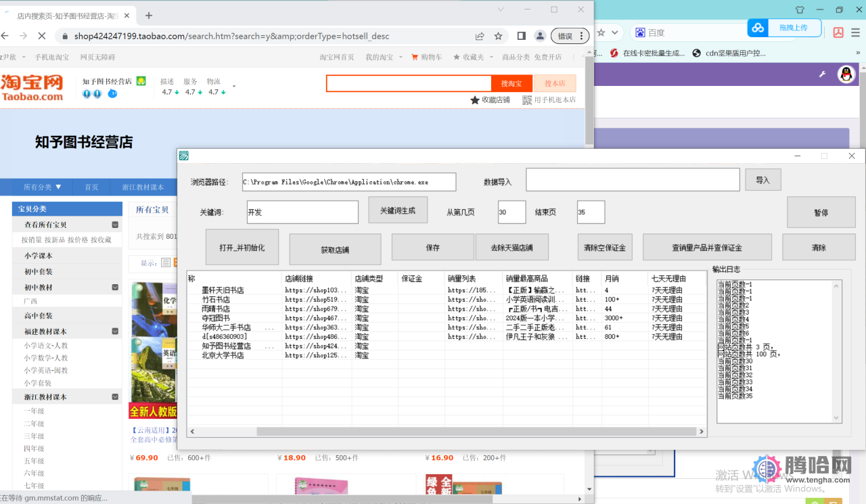Click the QR code icon for 用手机逛本店
The width and height of the screenshot is (866, 504).
point(527,100)
